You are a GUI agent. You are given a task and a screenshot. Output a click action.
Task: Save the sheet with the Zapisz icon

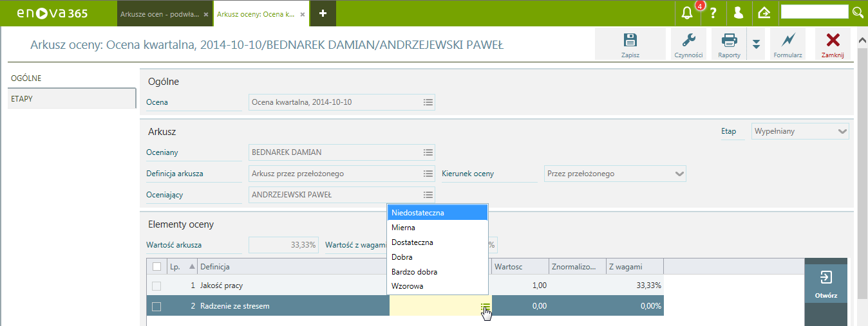630,44
